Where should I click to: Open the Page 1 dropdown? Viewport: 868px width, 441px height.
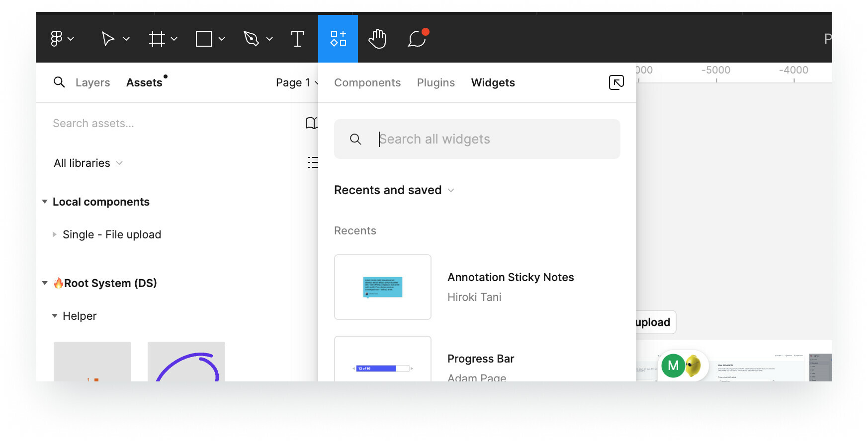pyautogui.click(x=297, y=82)
